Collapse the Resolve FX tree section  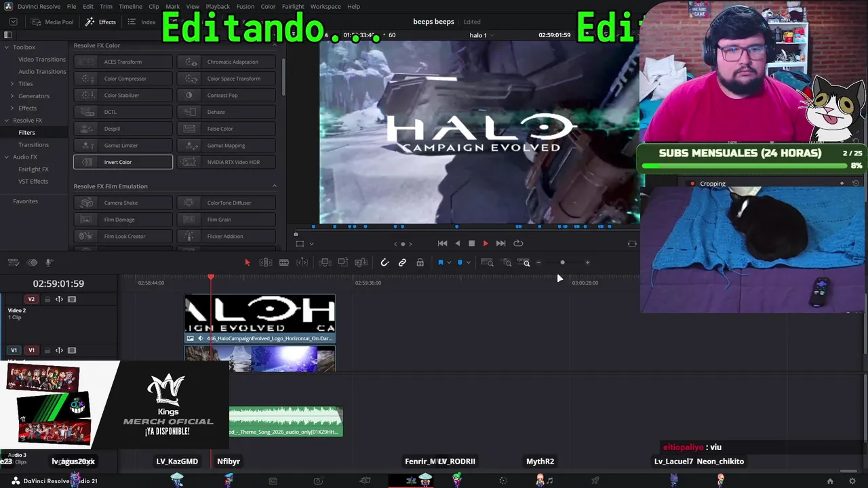pyautogui.click(x=7, y=120)
